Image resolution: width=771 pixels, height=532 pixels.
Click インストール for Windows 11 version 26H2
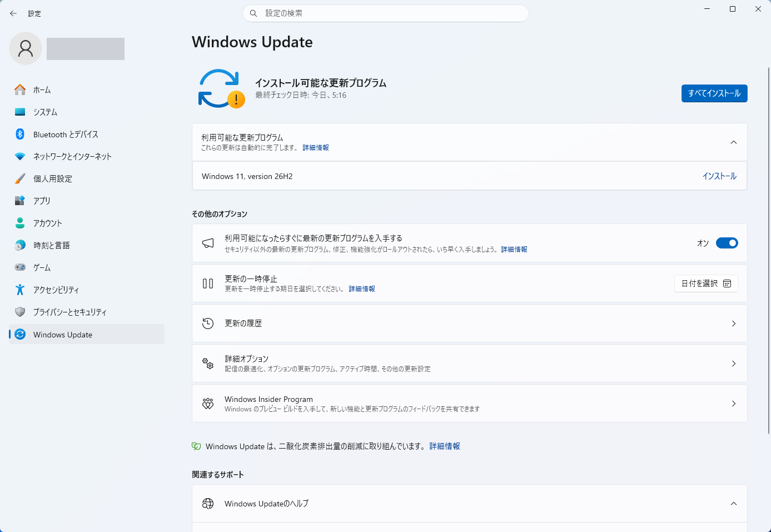tap(719, 176)
